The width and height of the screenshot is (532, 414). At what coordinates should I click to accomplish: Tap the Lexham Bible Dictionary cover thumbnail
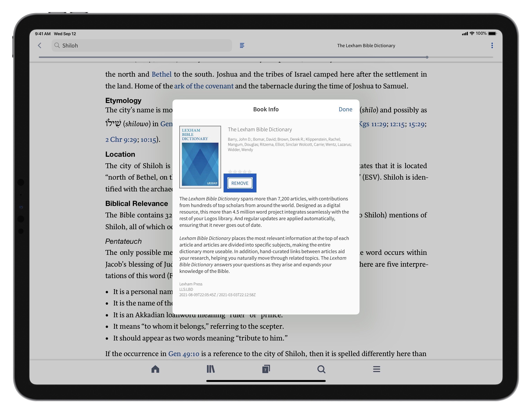[x=200, y=157]
